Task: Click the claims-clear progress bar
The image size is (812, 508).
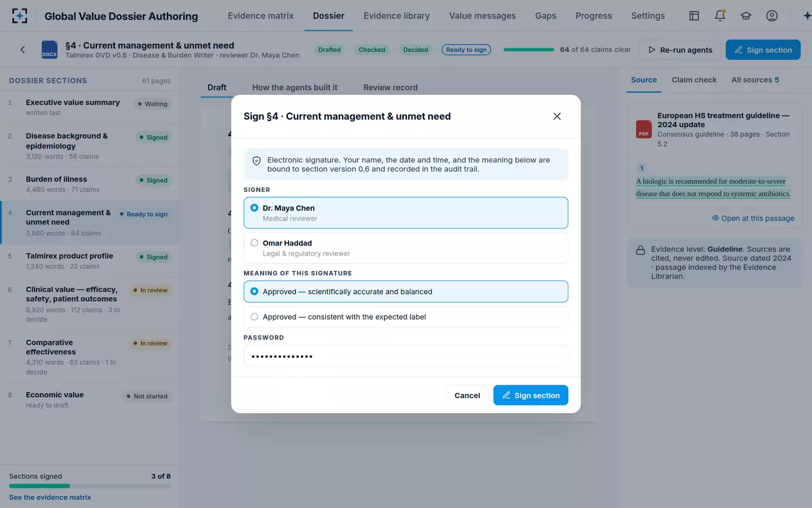Action: (x=529, y=50)
